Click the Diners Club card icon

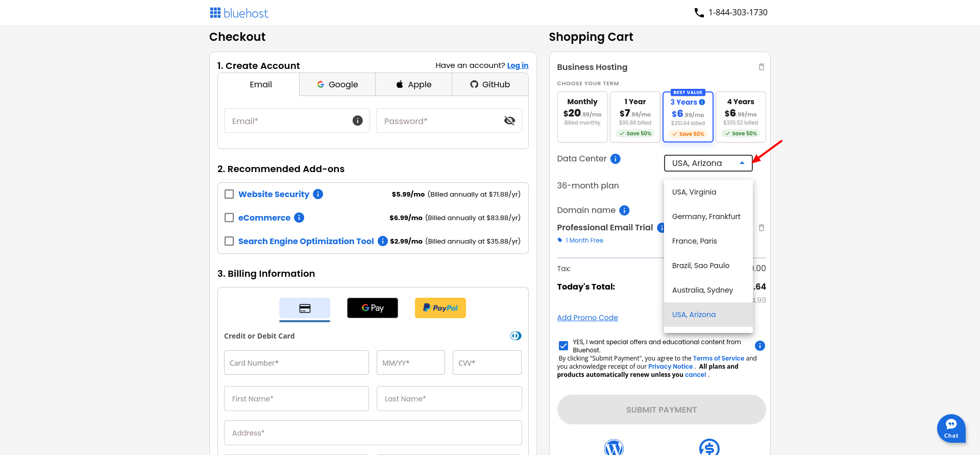516,336
